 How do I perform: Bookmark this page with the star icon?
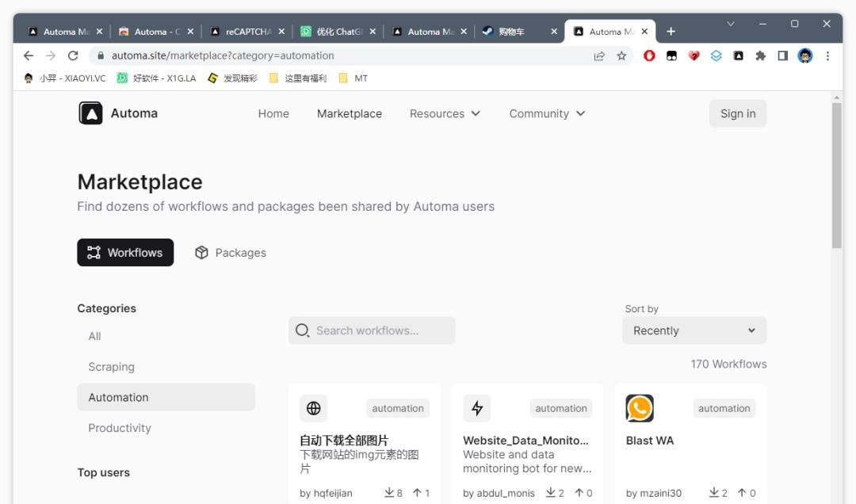point(621,55)
